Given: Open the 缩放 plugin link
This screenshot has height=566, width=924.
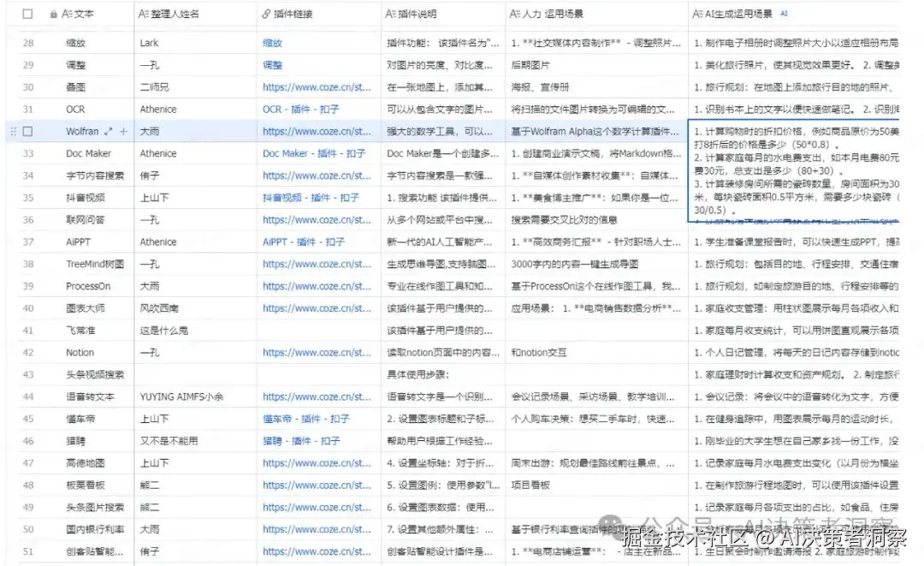Looking at the screenshot, I should 273,42.
